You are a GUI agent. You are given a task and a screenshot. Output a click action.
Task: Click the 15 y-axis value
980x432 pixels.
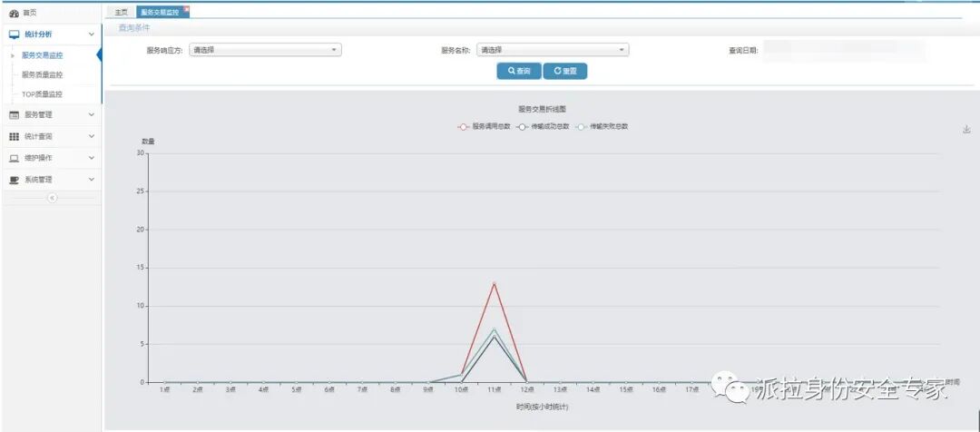click(141, 269)
